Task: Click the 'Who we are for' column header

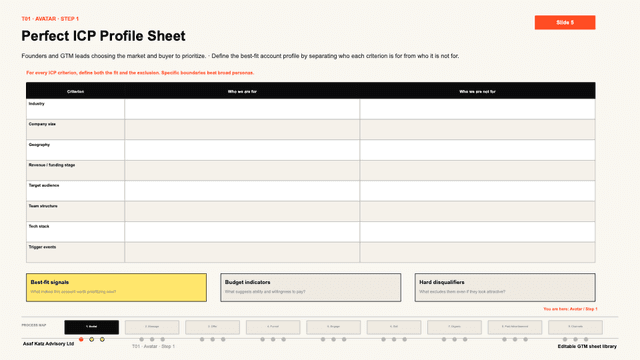Action: (242, 91)
